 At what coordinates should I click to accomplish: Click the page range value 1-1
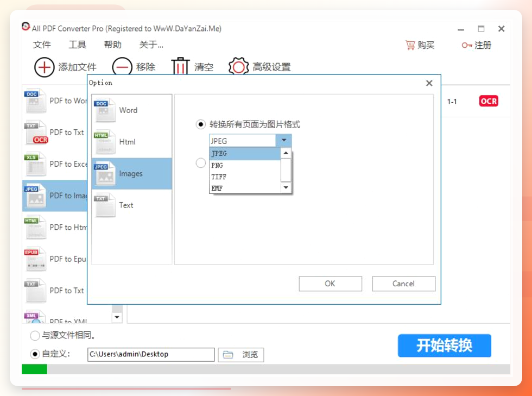tap(452, 102)
